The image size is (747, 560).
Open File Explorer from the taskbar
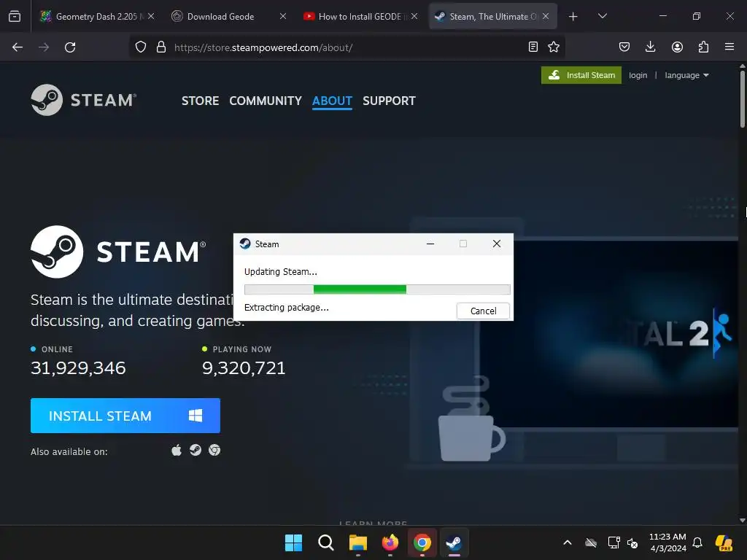tap(357, 542)
